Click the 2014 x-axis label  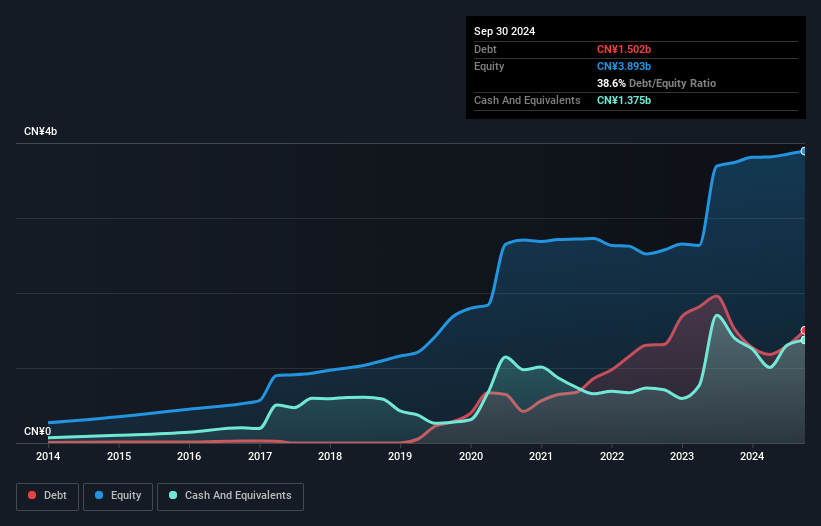click(48, 456)
